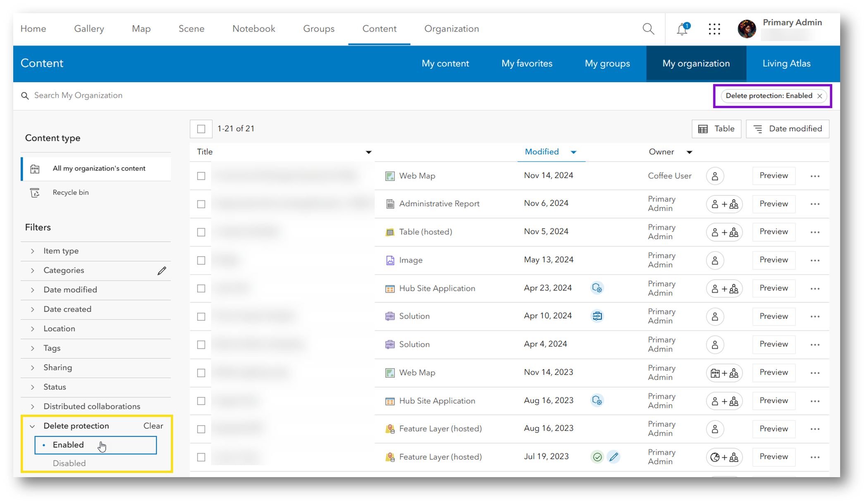The height and width of the screenshot is (504, 867).
Task: Open the Recycle bin
Action: click(x=70, y=192)
